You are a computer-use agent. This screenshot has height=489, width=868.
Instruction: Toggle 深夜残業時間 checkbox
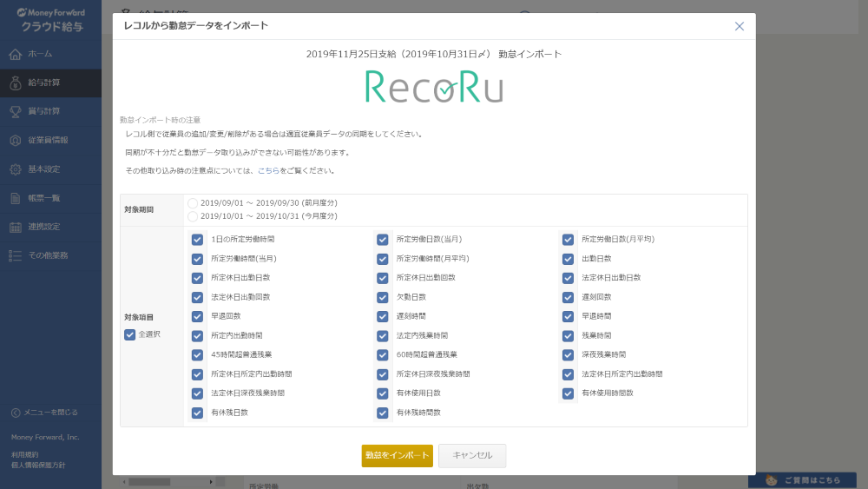tap(568, 355)
